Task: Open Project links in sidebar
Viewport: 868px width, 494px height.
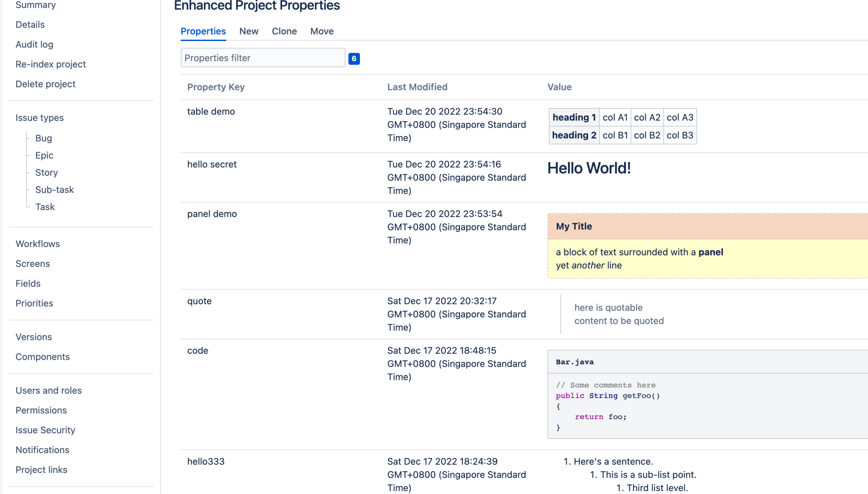Action: coord(41,470)
